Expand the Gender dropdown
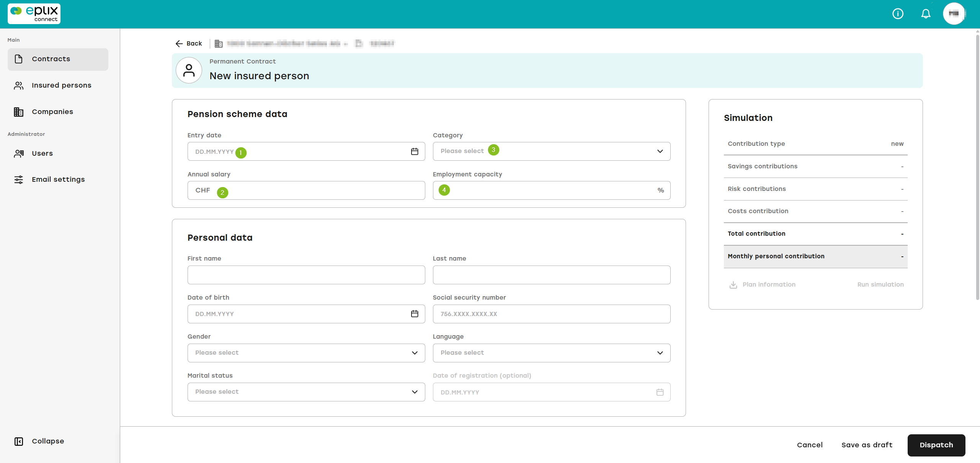 [x=306, y=353]
